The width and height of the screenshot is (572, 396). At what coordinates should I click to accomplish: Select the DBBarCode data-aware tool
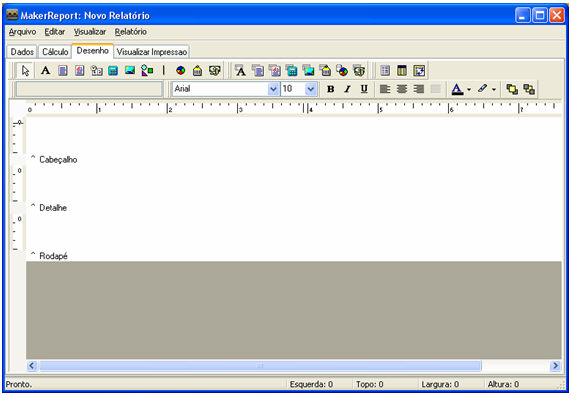325,71
